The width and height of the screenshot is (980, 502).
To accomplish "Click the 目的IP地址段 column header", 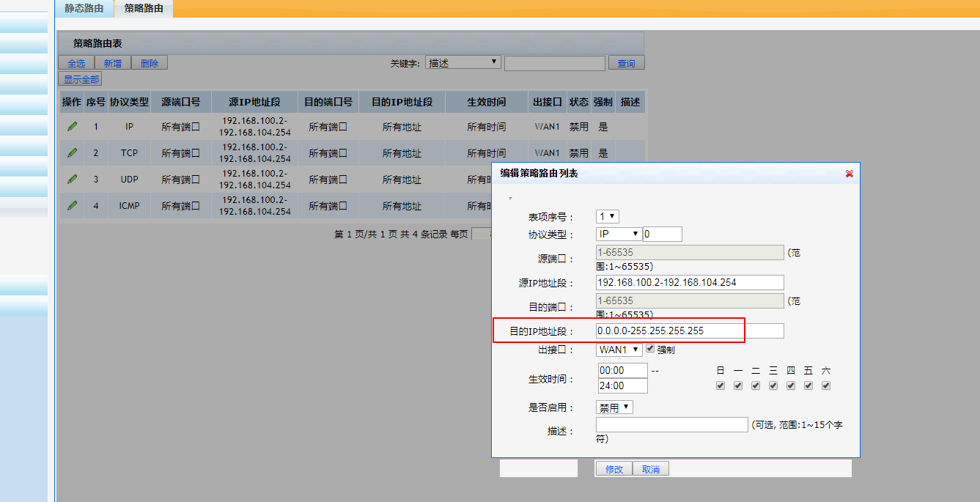I will pyautogui.click(x=402, y=102).
